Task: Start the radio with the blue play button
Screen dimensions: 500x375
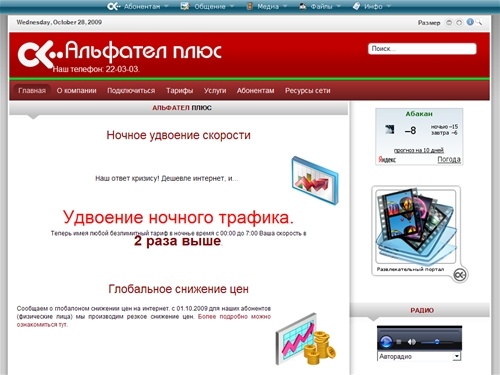Action: (x=386, y=342)
